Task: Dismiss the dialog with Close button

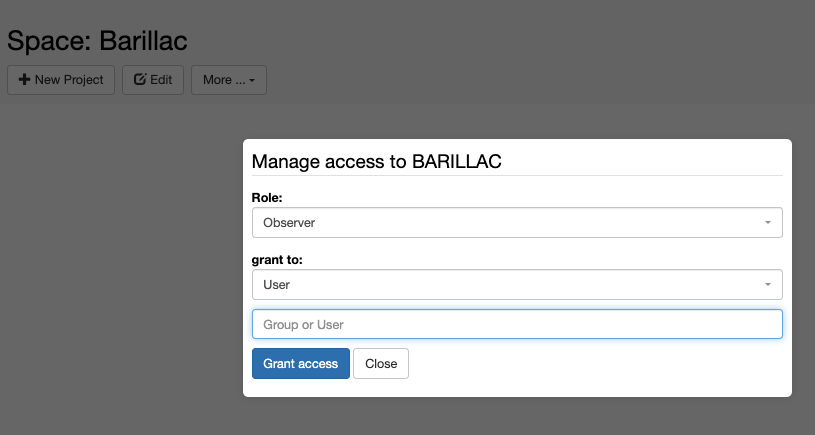Action: pos(381,363)
